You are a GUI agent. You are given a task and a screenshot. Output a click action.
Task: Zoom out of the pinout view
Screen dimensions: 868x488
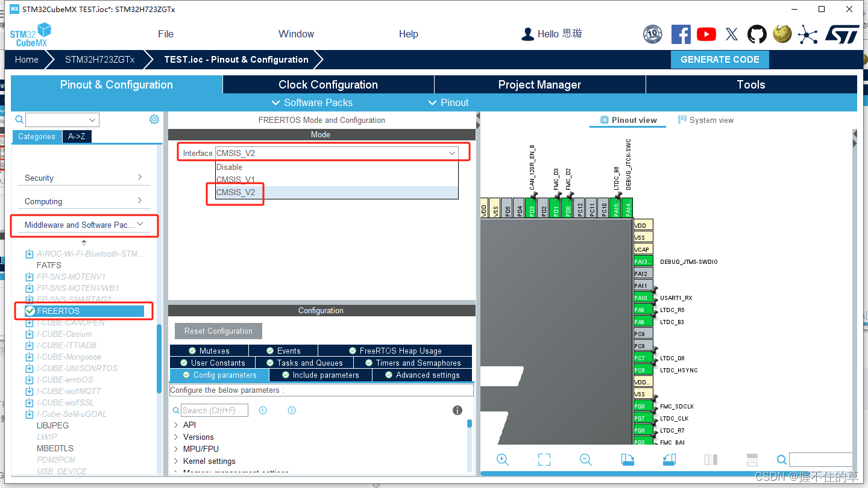(x=585, y=459)
